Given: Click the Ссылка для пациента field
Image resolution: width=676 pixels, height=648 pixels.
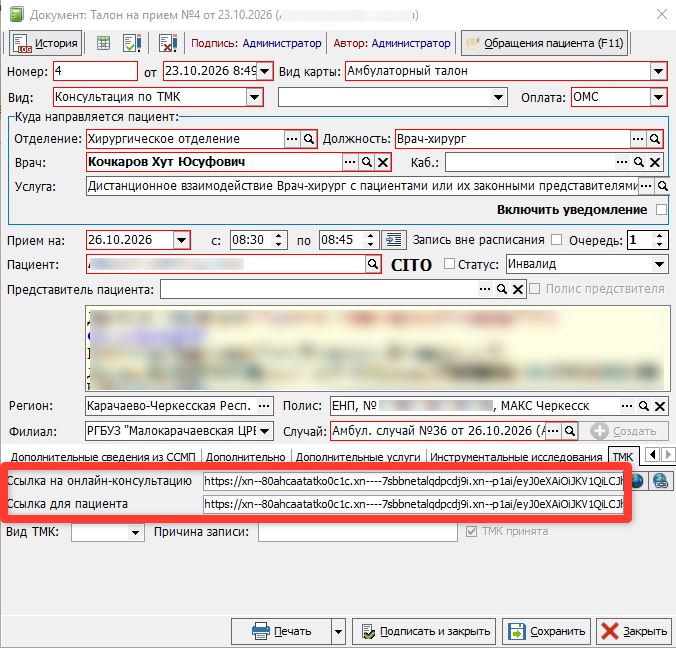Looking at the screenshot, I should [413, 504].
